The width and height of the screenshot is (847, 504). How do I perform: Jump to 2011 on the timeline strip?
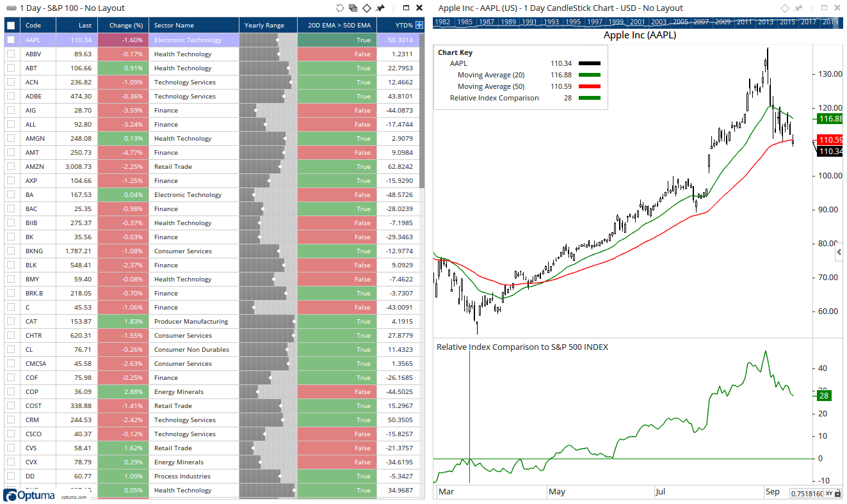point(745,22)
